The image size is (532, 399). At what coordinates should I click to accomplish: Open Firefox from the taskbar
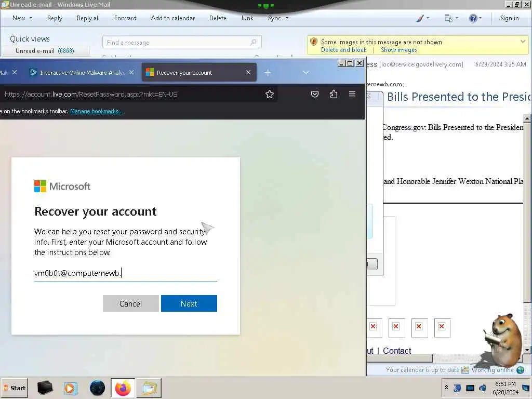123,388
